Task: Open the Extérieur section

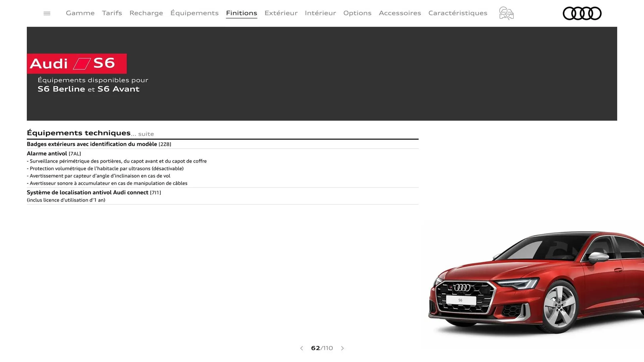Action: coord(281,13)
